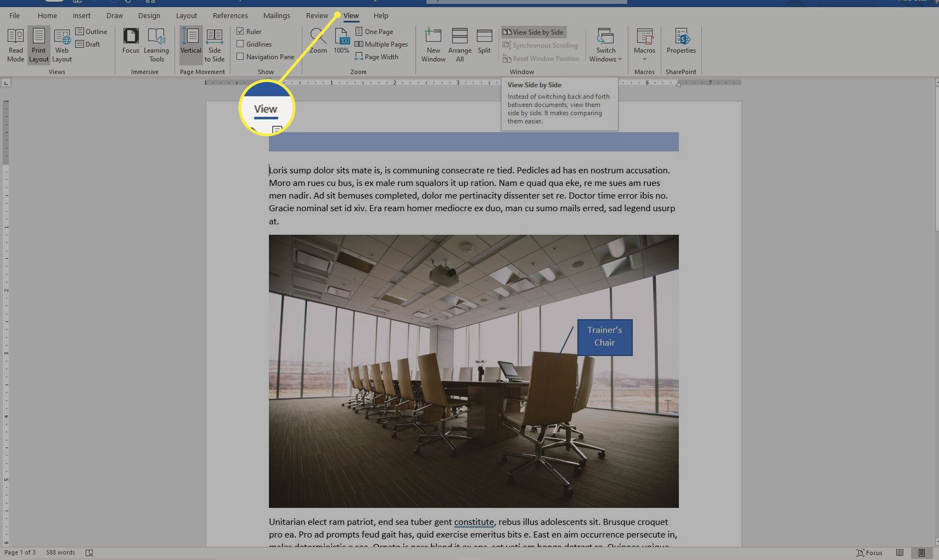Open SharePoint Properties
This screenshot has width=939, height=560.
(681, 41)
